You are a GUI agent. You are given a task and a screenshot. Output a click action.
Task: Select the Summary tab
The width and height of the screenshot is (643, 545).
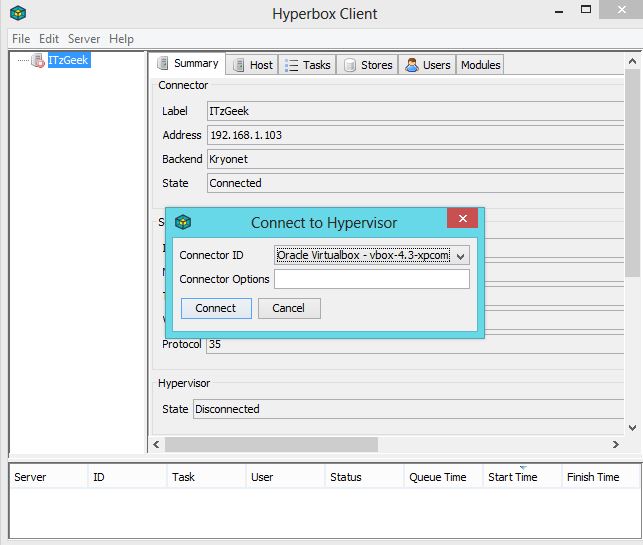pyautogui.click(x=188, y=64)
